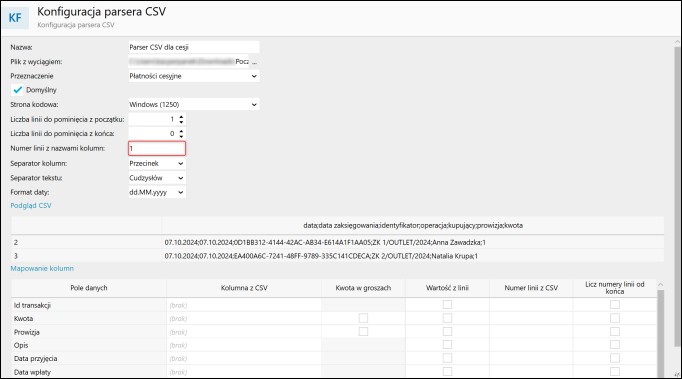Open file browser with the ellipsis button

pyautogui.click(x=254, y=62)
